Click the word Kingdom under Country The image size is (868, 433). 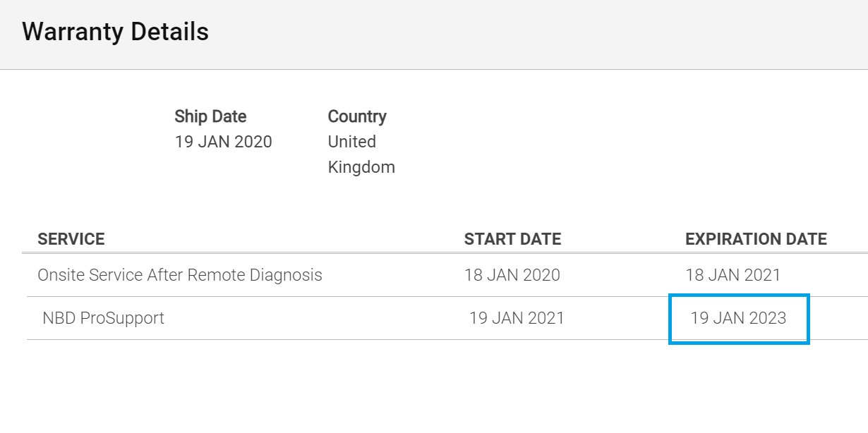[361, 167]
